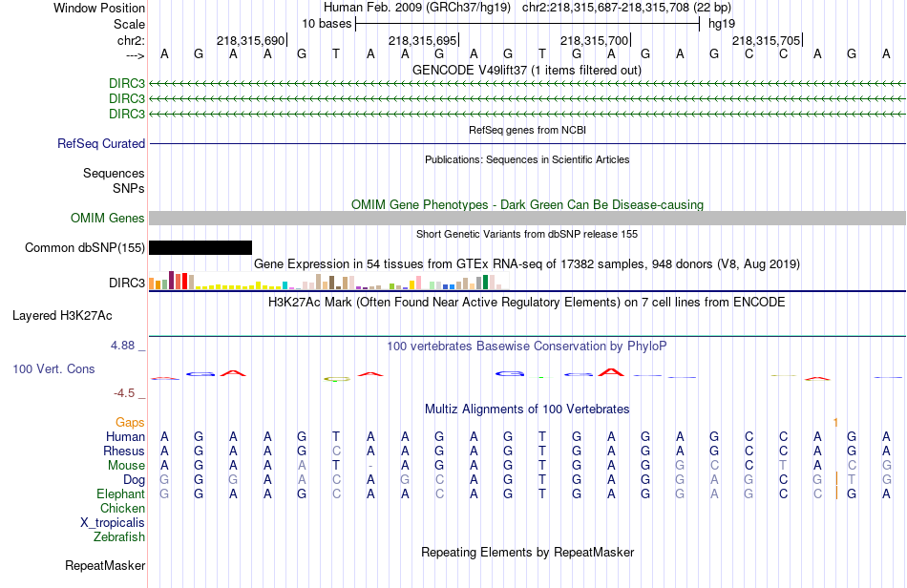Click the "RefSeq Curated" track label
Viewport: 907px width, 588px height.
(101, 143)
